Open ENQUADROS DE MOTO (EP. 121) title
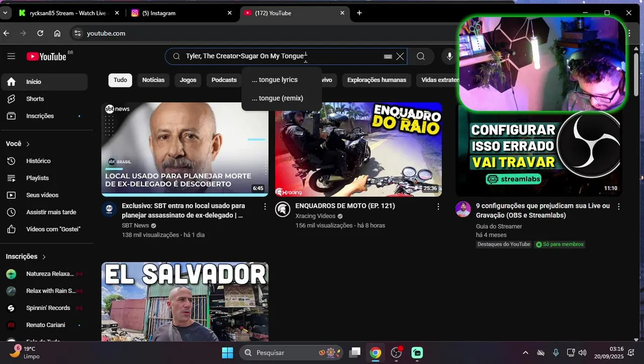The height and width of the screenshot is (364, 644). tap(345, 206)
